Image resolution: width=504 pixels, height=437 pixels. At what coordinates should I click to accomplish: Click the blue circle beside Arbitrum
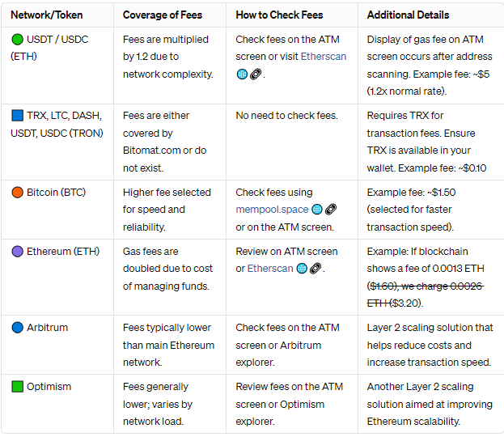point(18,328)
